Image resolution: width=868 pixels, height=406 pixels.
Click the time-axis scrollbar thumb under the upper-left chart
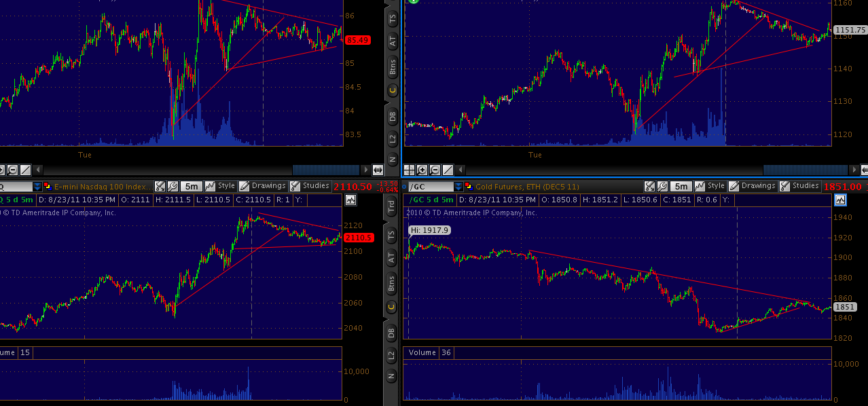pos(325,170)
